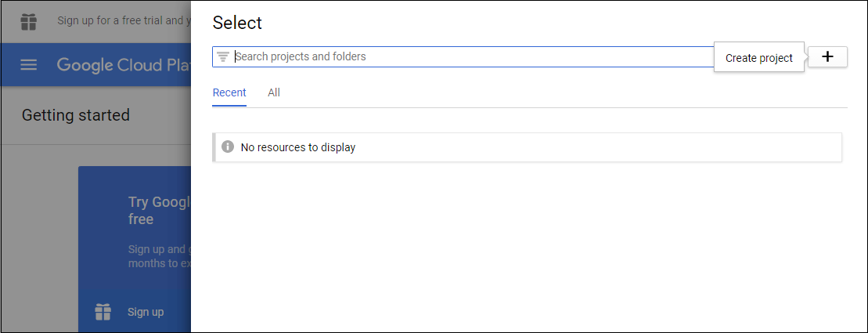
Task: Click the plus icon to create project
Action: 827,56
